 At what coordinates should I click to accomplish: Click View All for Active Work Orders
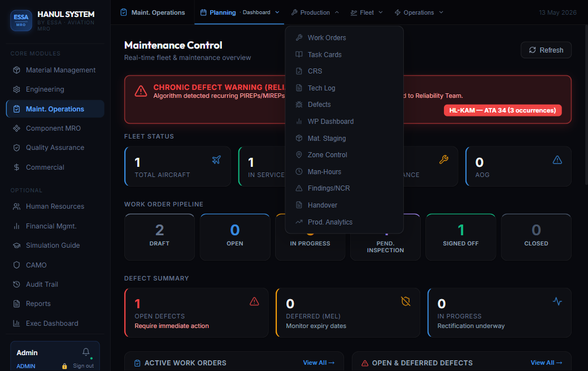point(319,363)
